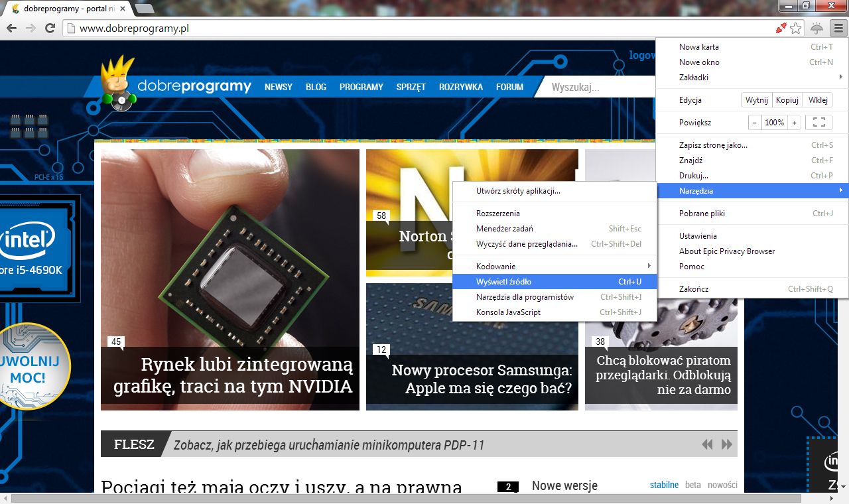Select Zakończ to quit the browser
The height and width of the screenshot is (504, 849).
point(752,289)
